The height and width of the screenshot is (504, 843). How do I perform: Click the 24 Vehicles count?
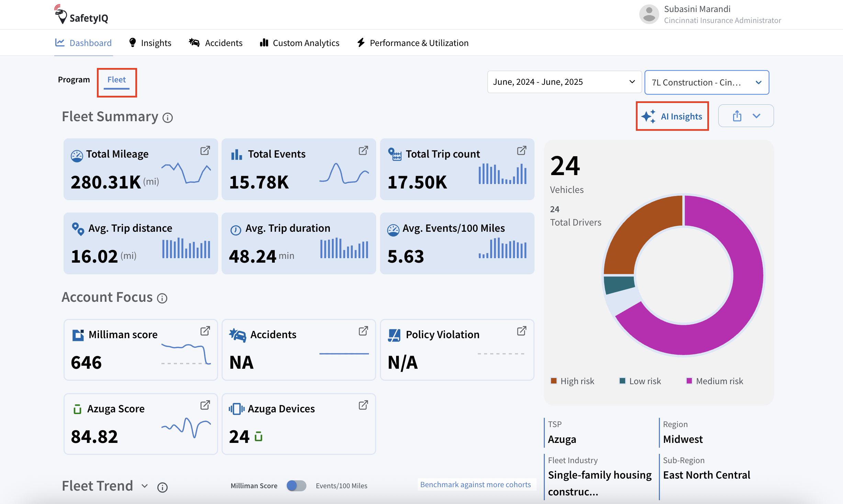point(565,166)
